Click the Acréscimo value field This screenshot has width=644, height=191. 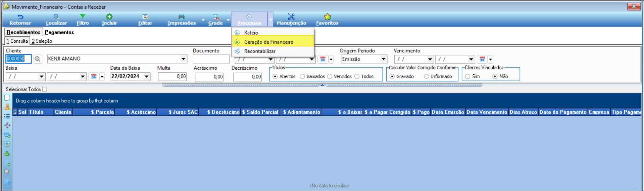[x=209, y=77]
